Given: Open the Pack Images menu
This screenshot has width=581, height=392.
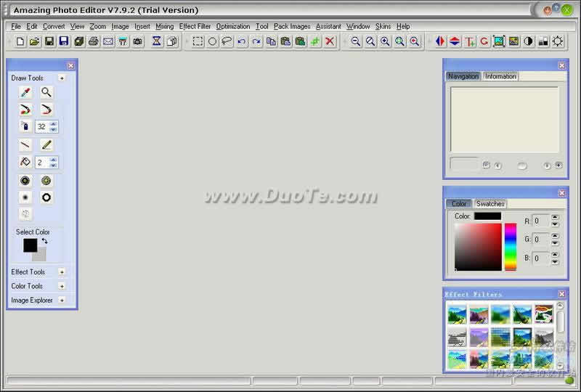Looking at the screenshot, I should (x=292, y=26).
